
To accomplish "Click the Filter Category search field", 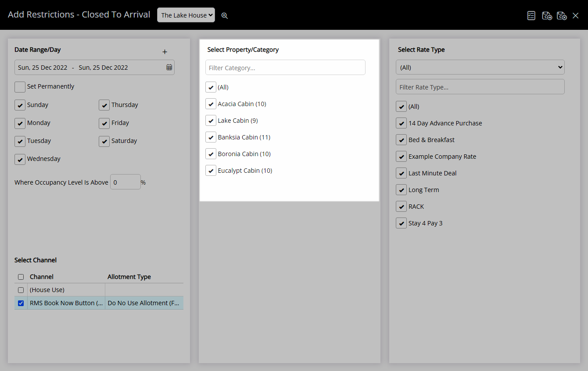I will click(x=285, y=68).
